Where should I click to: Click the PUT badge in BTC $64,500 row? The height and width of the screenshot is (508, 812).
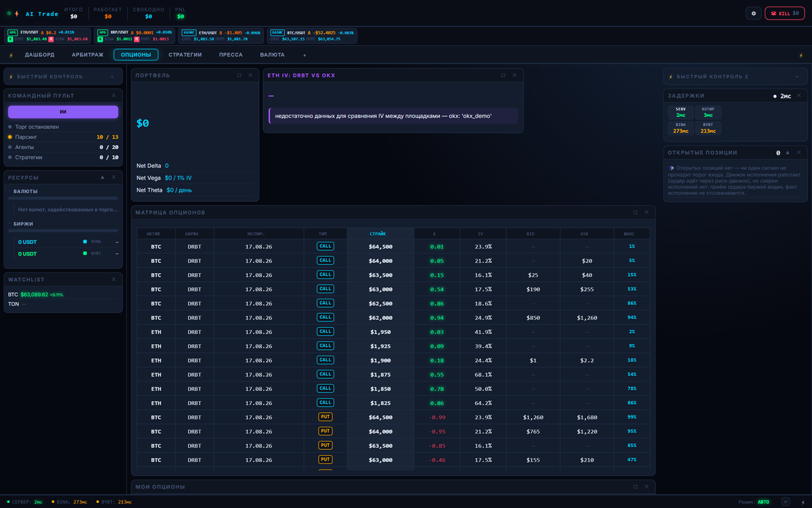pyautogui.click(x=325, y=417)
